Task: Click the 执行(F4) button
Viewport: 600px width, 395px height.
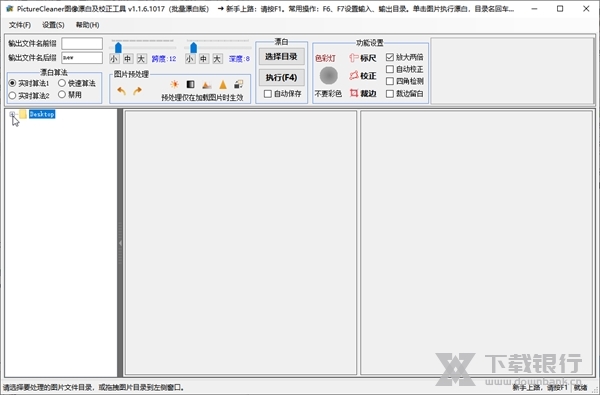Action: [282, 77]
